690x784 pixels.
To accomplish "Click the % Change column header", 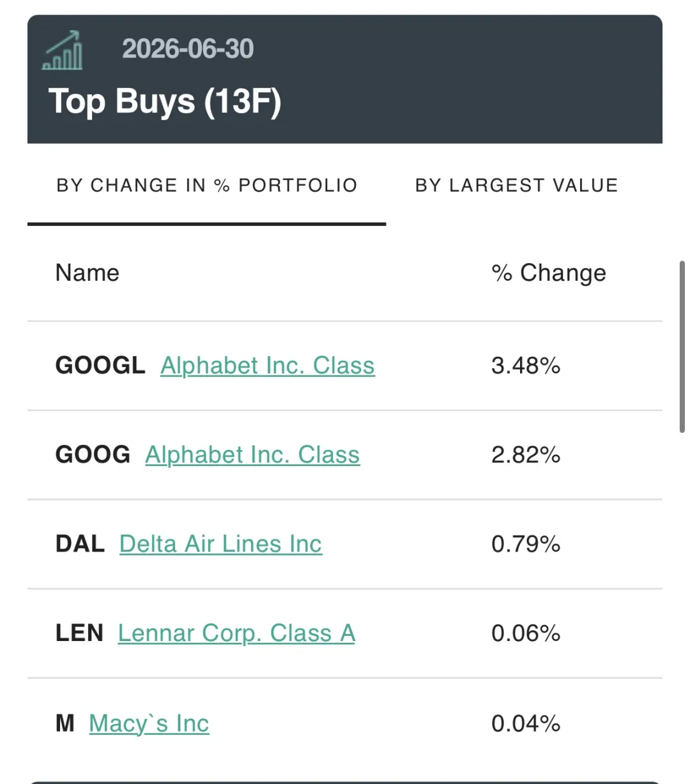I will click(x=549, y=273).
